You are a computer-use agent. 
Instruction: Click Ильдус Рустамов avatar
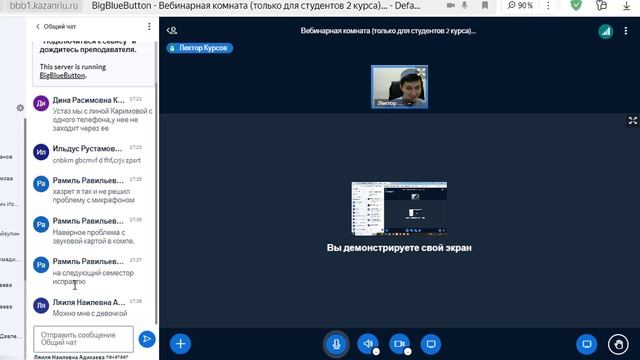pyautogui.click(x=41, y=152)
